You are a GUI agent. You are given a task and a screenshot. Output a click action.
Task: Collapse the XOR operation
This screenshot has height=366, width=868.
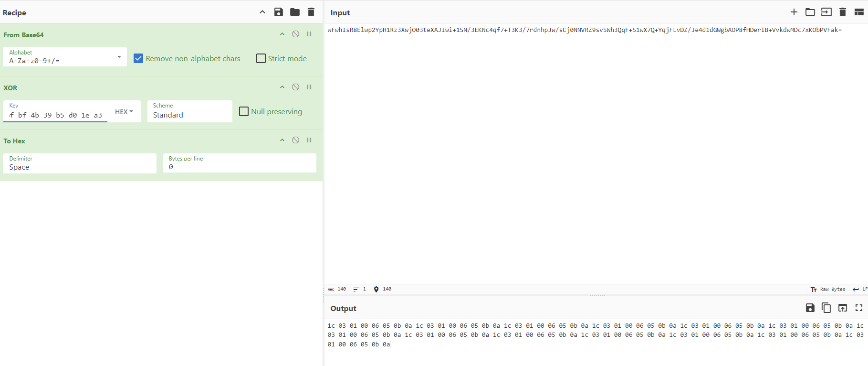(282, 87)
